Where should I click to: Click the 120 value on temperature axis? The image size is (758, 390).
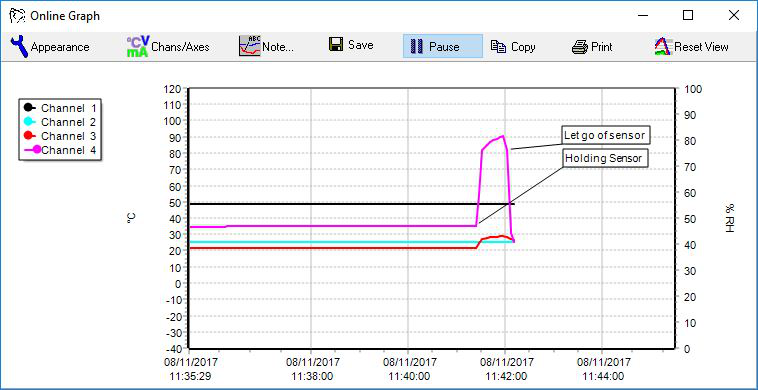[x=173, y=89]
